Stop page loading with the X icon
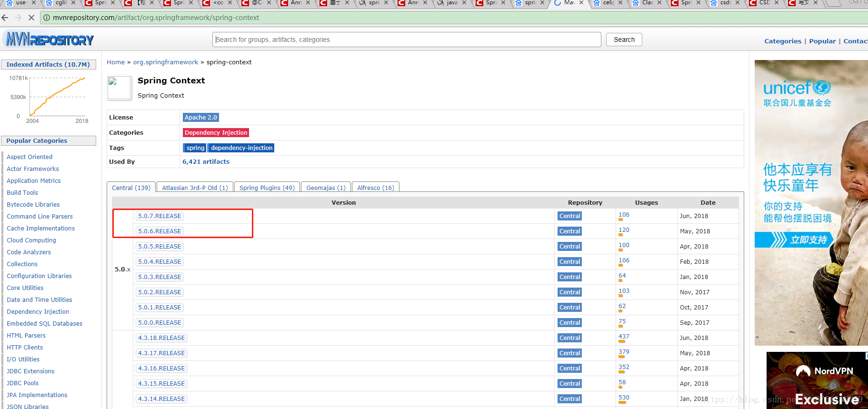 31,18
